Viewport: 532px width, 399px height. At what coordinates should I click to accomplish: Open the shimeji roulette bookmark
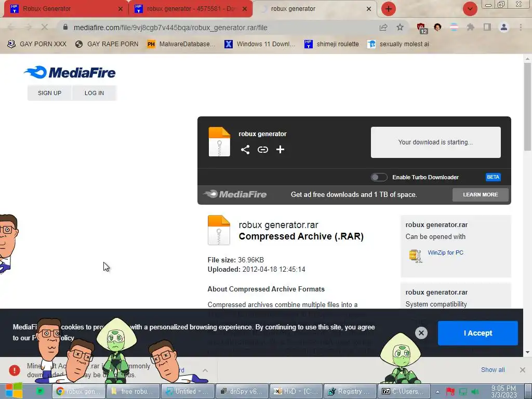pos(331,44)
